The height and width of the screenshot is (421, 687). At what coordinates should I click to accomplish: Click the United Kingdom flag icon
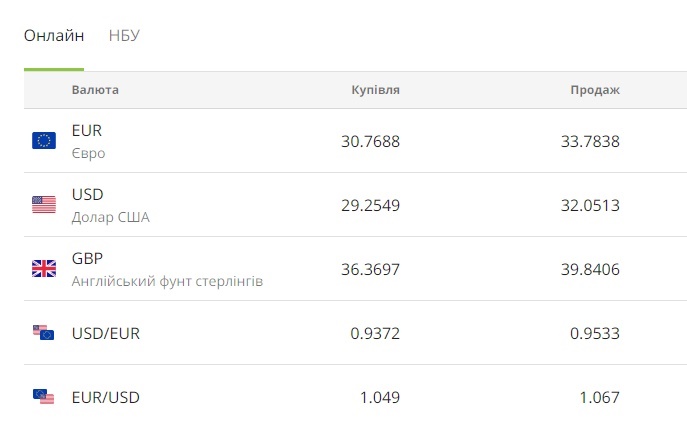click(44, 269)
